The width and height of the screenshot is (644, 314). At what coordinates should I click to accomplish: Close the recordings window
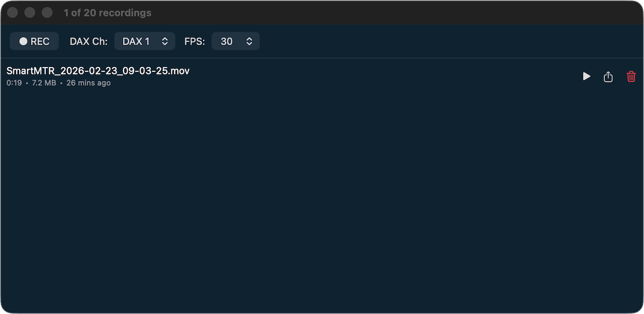tap(13, 12)
